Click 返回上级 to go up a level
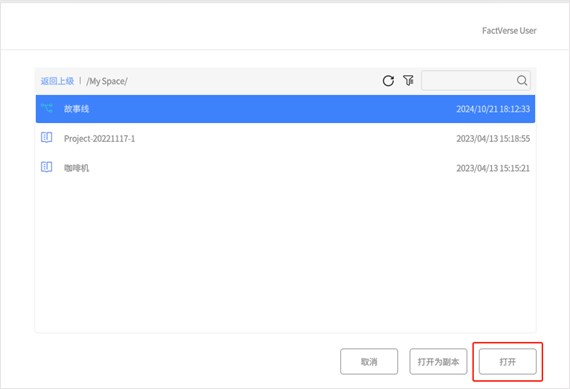 coord(57,81)
